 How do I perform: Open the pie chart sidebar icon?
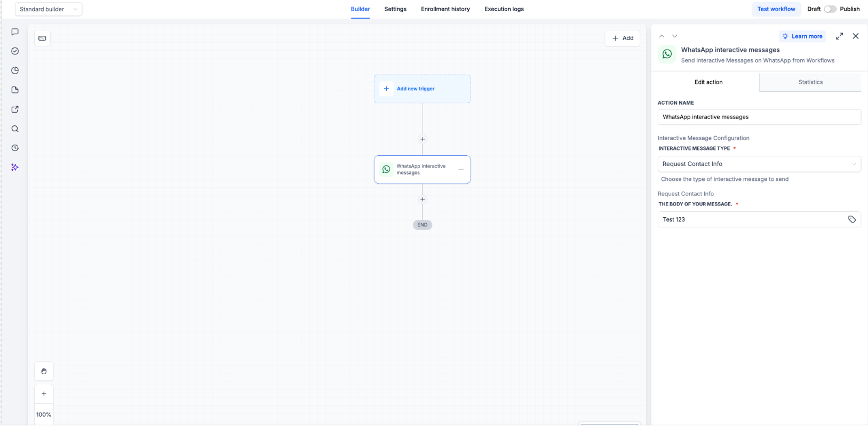[15, 70]
